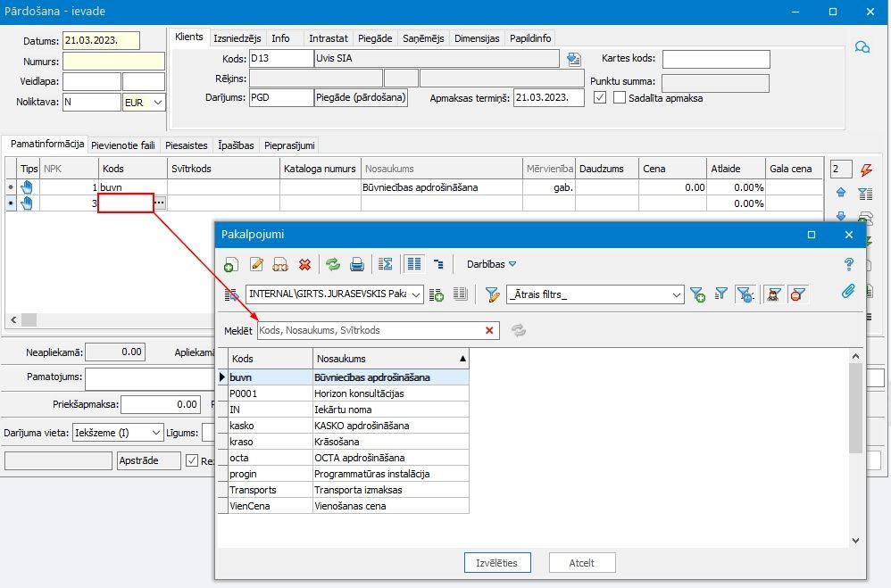This screenshot has height=588, width=891.
Task: Select the Piegāde tab
Action: tap(375, 38)
